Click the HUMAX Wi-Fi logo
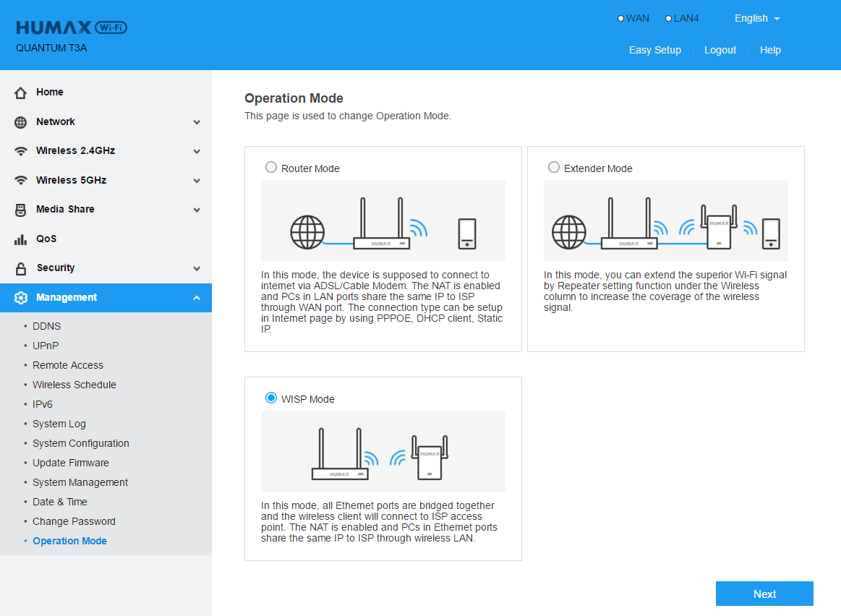 (72, 27)
